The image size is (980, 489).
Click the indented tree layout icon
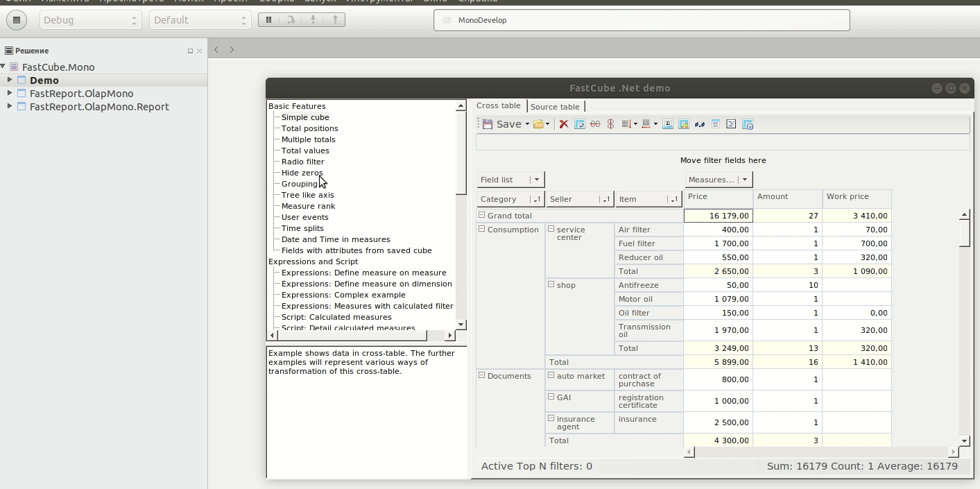[731, 124]
